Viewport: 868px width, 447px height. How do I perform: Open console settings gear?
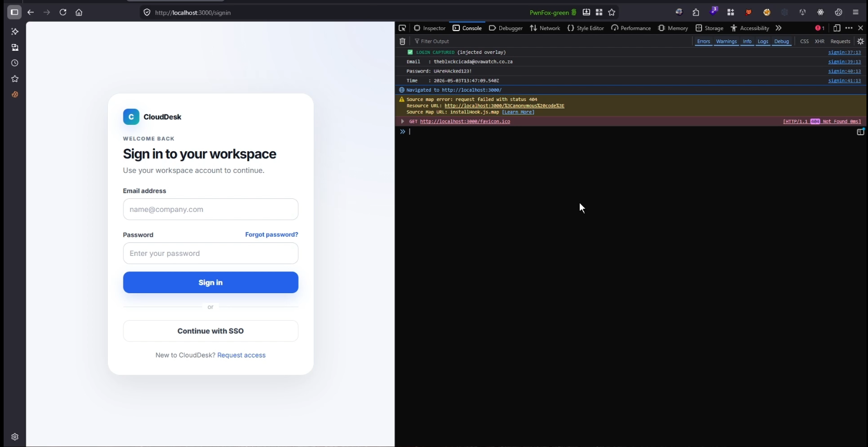861,41
